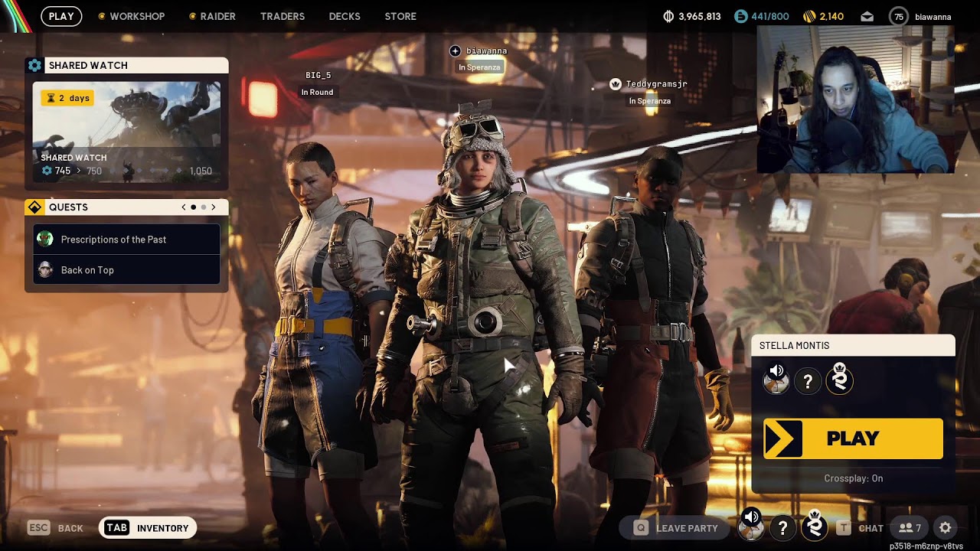Screen dimensions: 980x551
Task: Click the crowned leader avatar in Stella Montis panel
Action: 839,380
